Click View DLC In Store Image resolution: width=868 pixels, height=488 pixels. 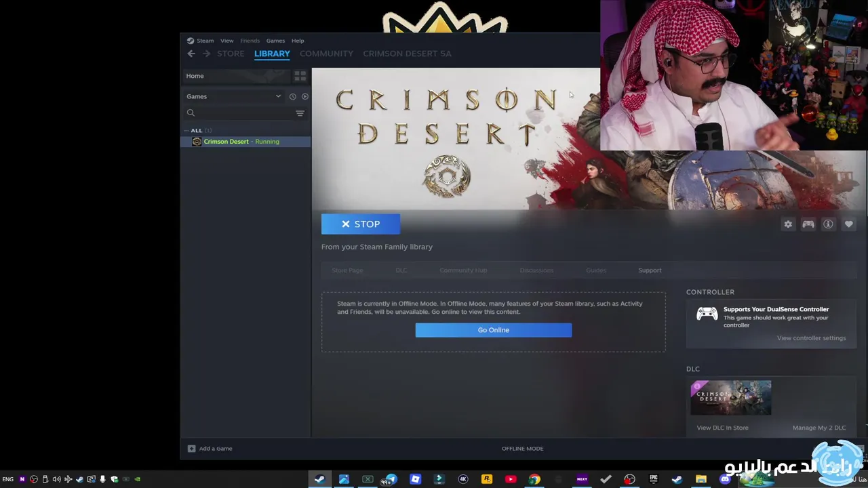click(x=722, y=428)
